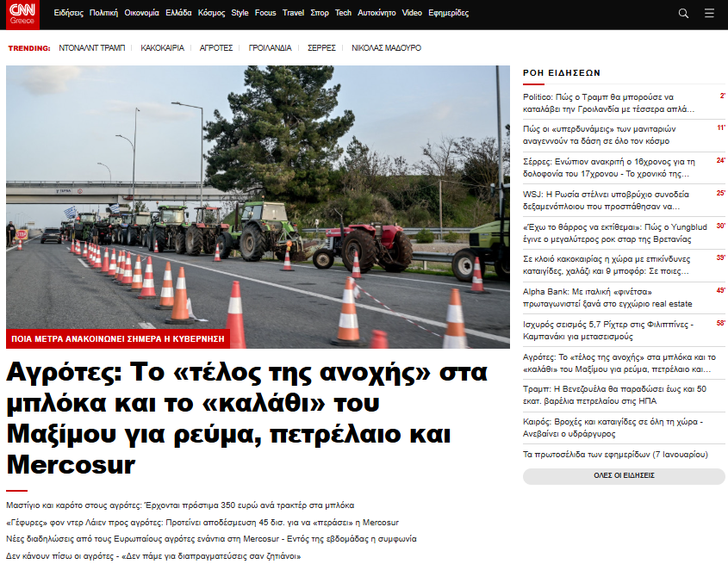This screenshot has height=564, width=728.
Task: Open the Εφημερίδες menu item
Action: click(x=449, y=14)
